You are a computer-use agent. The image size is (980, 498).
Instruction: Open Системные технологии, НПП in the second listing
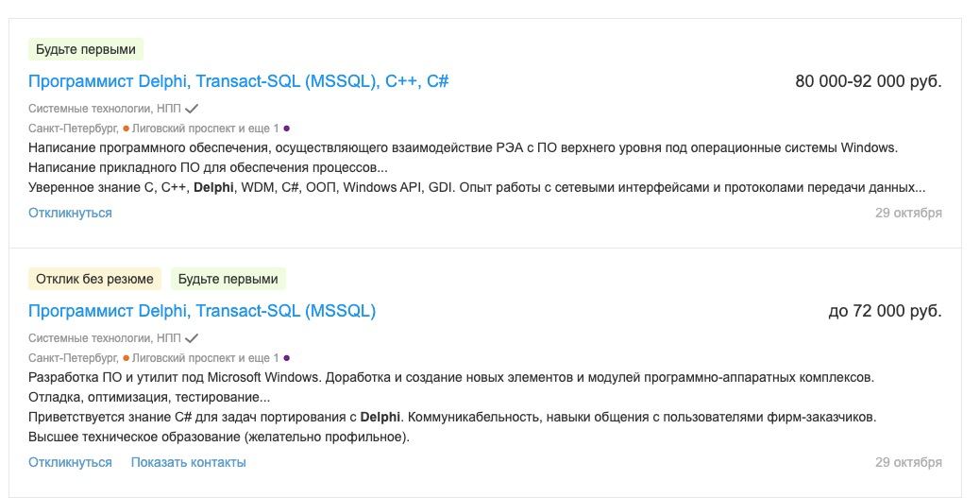[x=105, y=338]
